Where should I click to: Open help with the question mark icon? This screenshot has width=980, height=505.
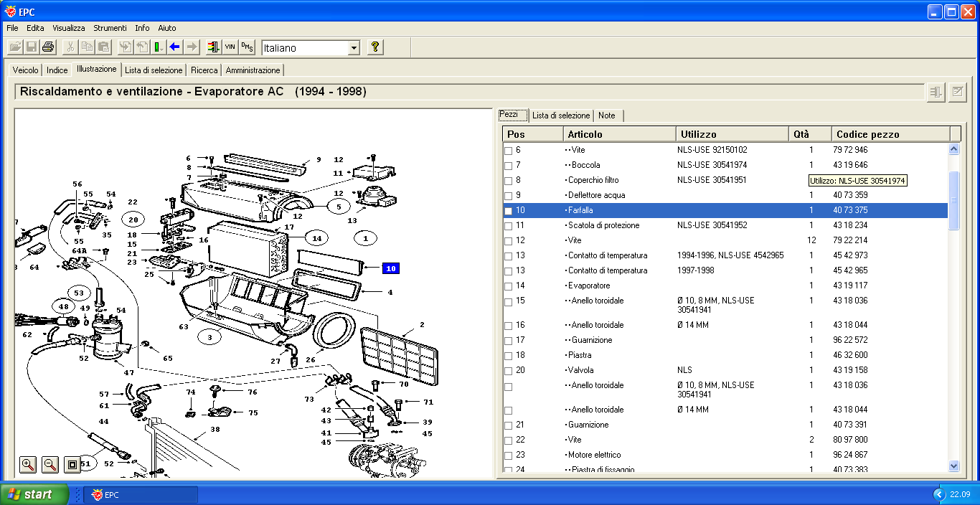(374, 47)
